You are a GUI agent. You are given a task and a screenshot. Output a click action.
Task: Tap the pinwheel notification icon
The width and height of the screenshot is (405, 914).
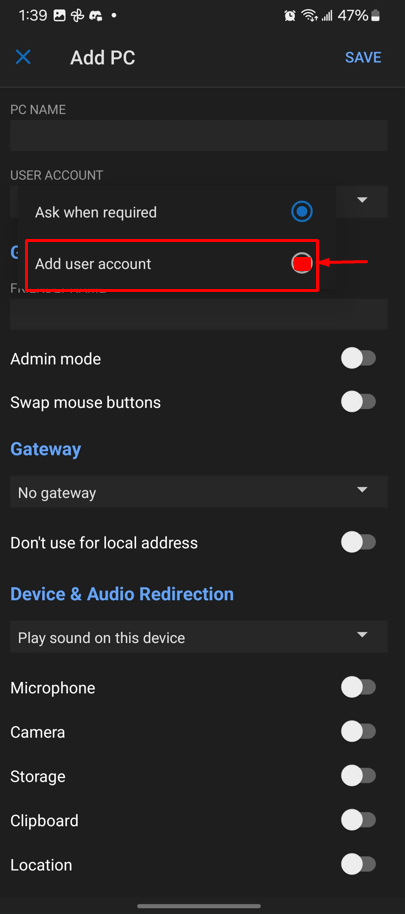(x=76, y=16)
